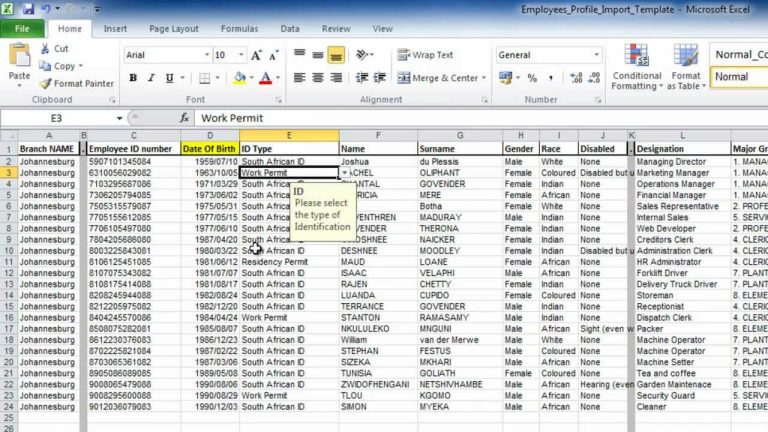
Task: Click the Paste clipboard icon
Action: point(19,61)
